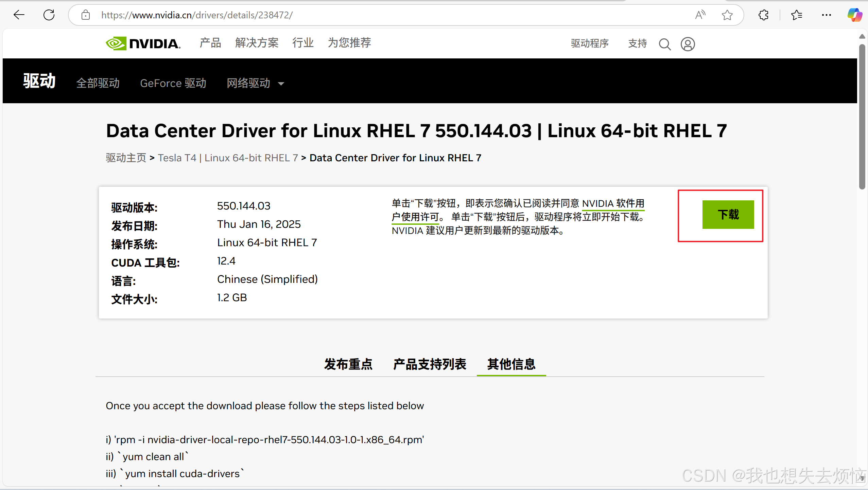This screenshot has width=868, height=490.
Task: Go to NVIDIA logo homepage
Action: [143, 43]
